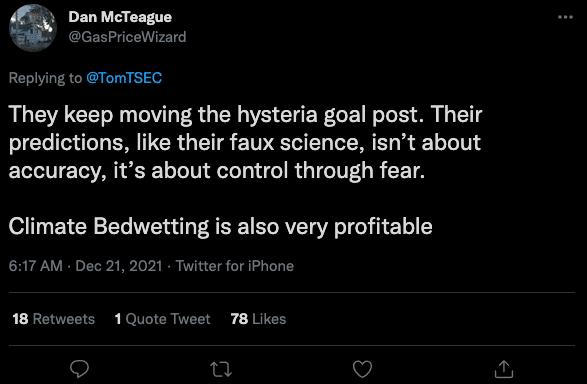Screen dimensions: 587x384
Task: Select the tweet's first paragraph about hysteria
Action: [x=245, y=143]
